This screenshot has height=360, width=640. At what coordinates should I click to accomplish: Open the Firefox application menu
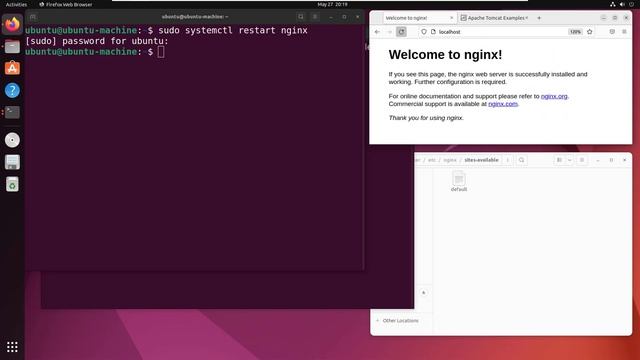coord(624,32)
